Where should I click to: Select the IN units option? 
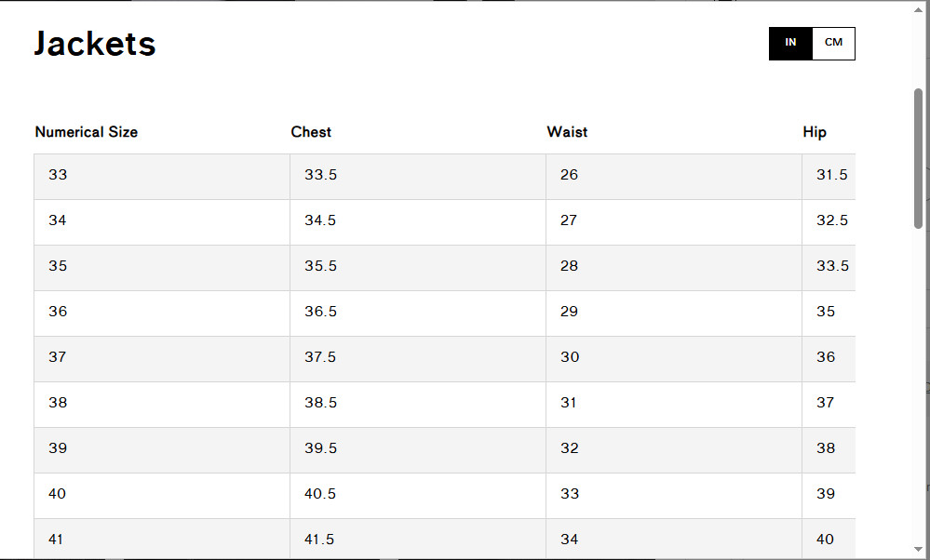pyautogui.click(x=790, y=43)
